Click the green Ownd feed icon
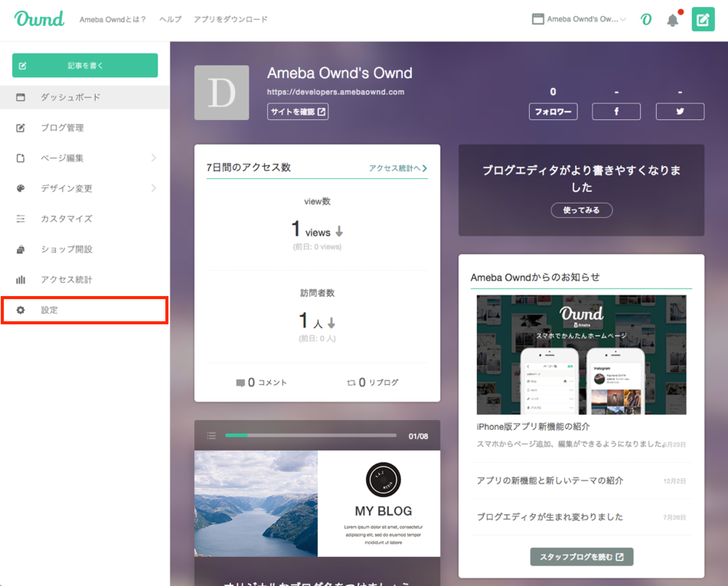 point(646,20)
